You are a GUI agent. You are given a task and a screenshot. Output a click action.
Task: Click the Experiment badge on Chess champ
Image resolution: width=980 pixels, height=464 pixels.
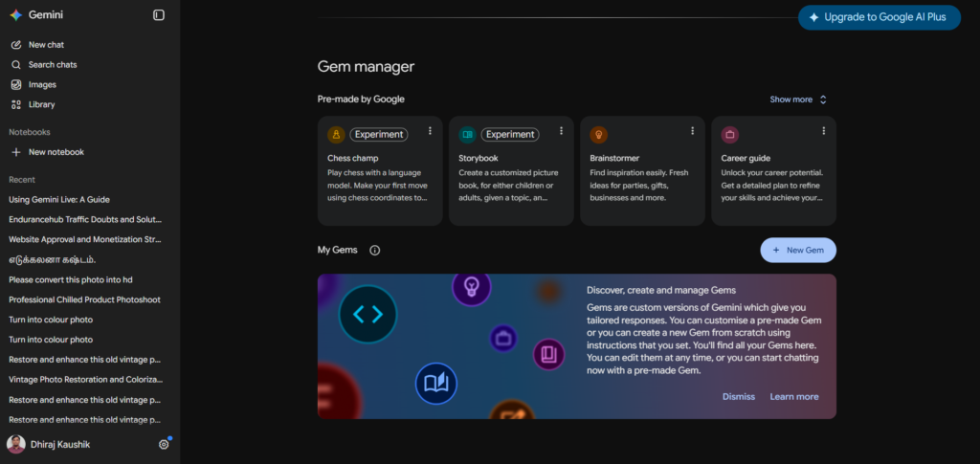pos(379,135)
